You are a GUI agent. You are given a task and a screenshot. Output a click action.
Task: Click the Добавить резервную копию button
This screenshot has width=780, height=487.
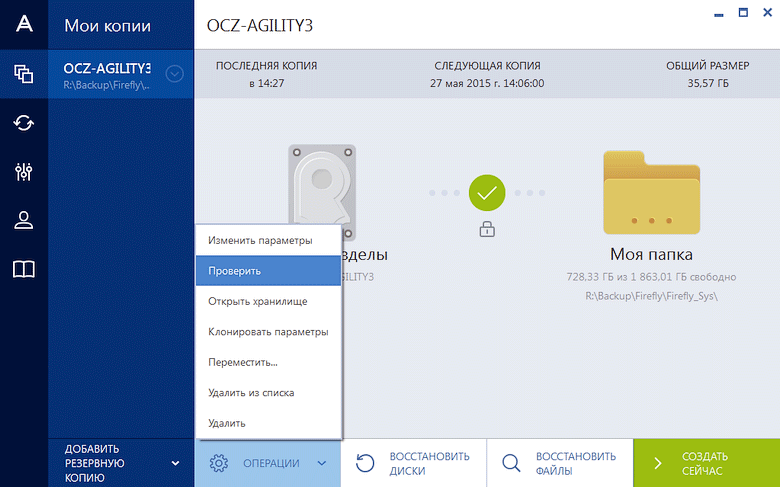[x=121, y=463]
